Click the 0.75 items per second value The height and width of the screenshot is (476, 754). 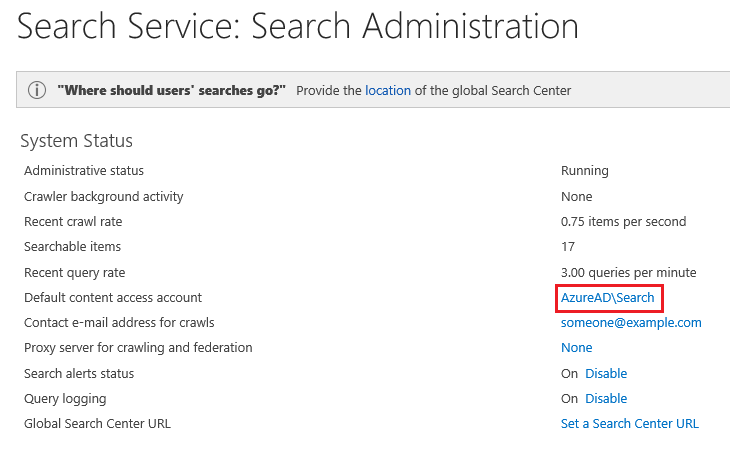pos(623,222)
